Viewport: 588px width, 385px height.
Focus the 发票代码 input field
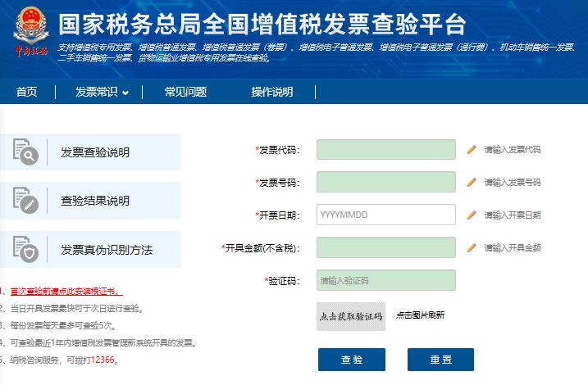[x=386, y=149]
